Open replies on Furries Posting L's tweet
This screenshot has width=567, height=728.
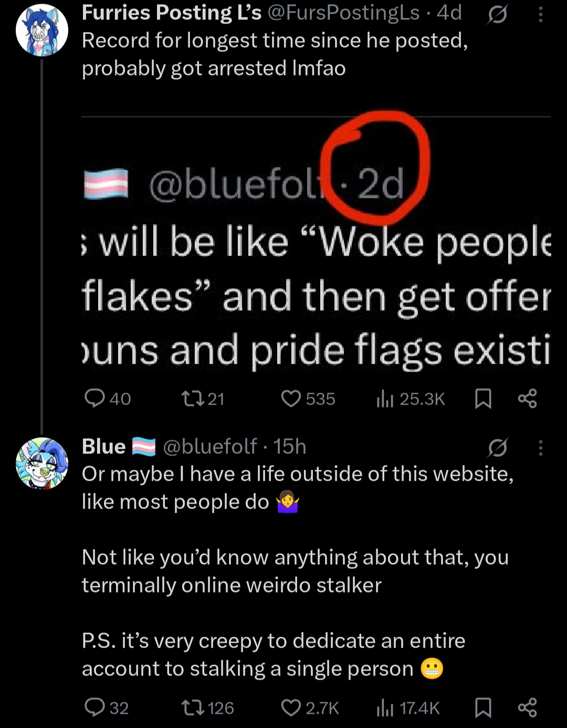coord(108,399)
